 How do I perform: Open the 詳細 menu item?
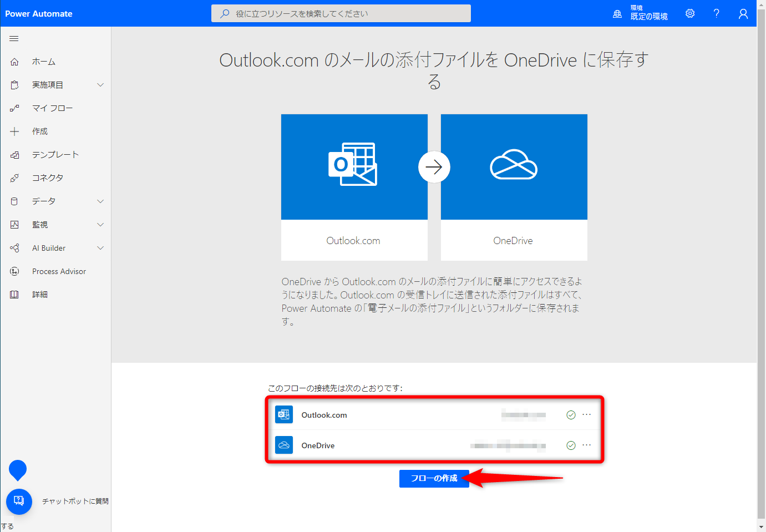click(39, 294)
